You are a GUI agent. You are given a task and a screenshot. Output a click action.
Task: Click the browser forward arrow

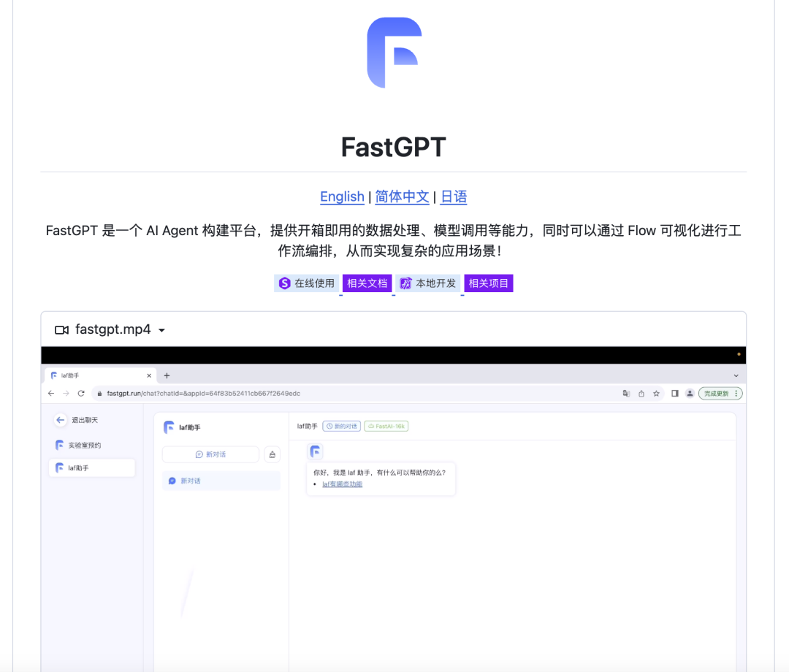pyautogui.click(x=66, y=394)
